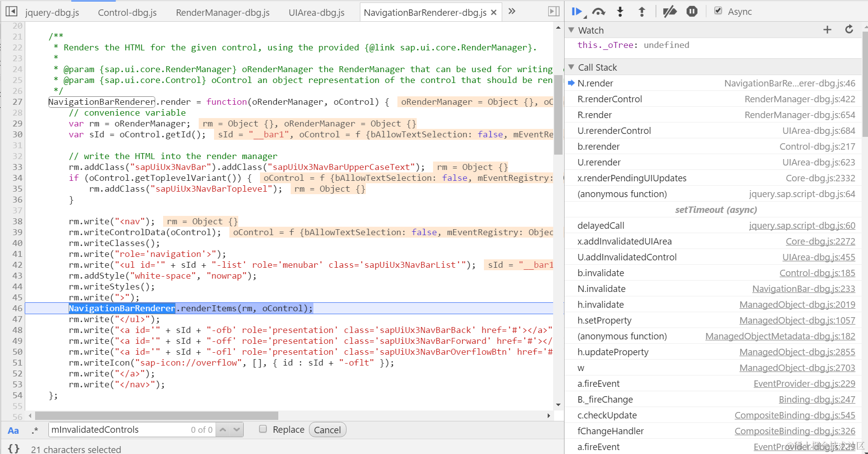The image size is (868, 454).
Task: Select the NavigationBarRenderer-dbg.js tab
Action: click(x=425, y=13)
